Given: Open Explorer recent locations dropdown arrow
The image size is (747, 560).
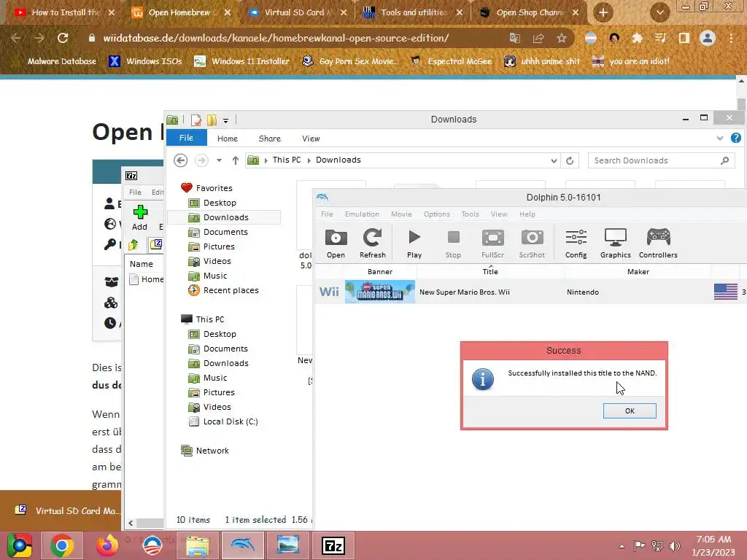Looking at the screenshot, I should [219, 160].
